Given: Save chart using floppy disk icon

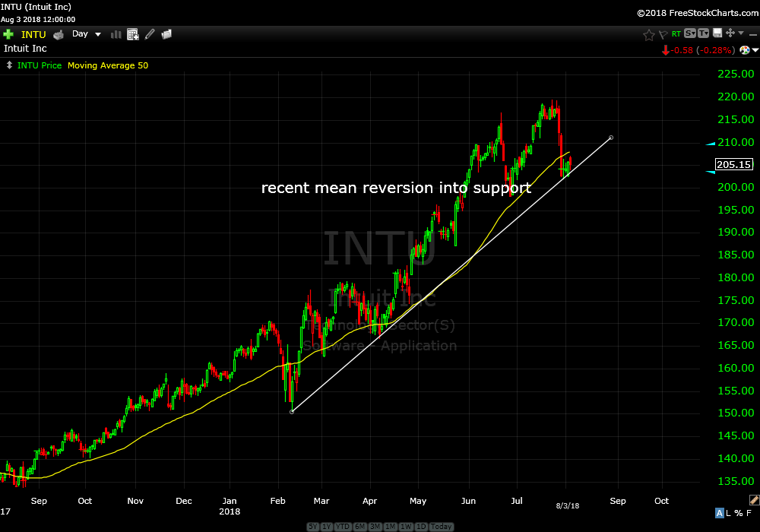Looking at the screenshot, I should click(x=717, y=33).
